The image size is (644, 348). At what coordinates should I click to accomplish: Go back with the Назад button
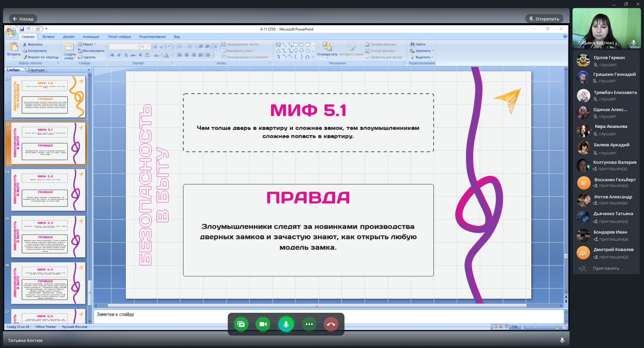click(23, 19)
